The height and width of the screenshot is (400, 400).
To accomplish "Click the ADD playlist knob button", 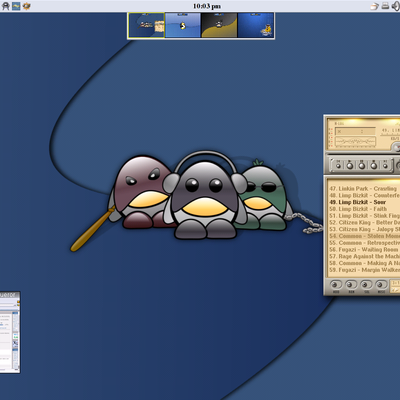I will [336, 286].
